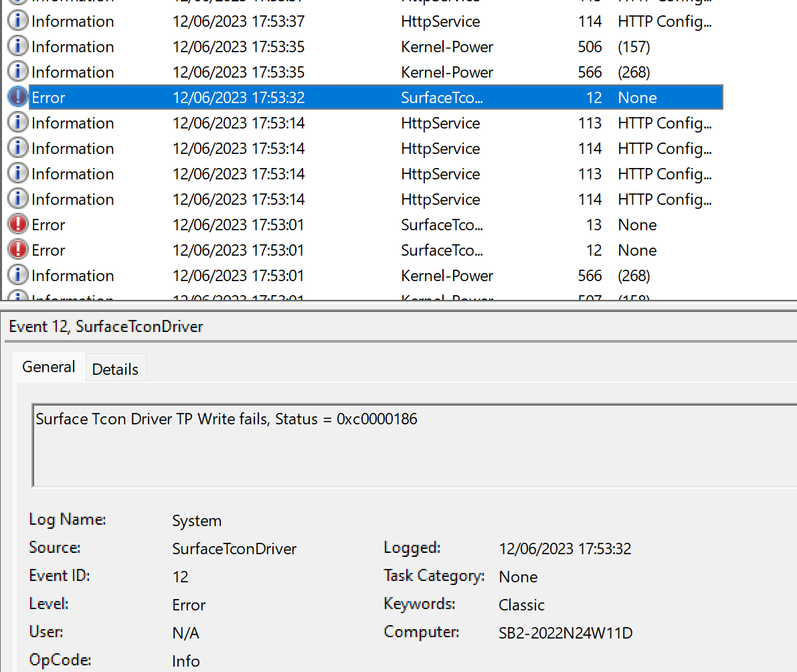Click the partially visible info icon at the list bottom
797x672 pixels.
[x=17, y=297]
